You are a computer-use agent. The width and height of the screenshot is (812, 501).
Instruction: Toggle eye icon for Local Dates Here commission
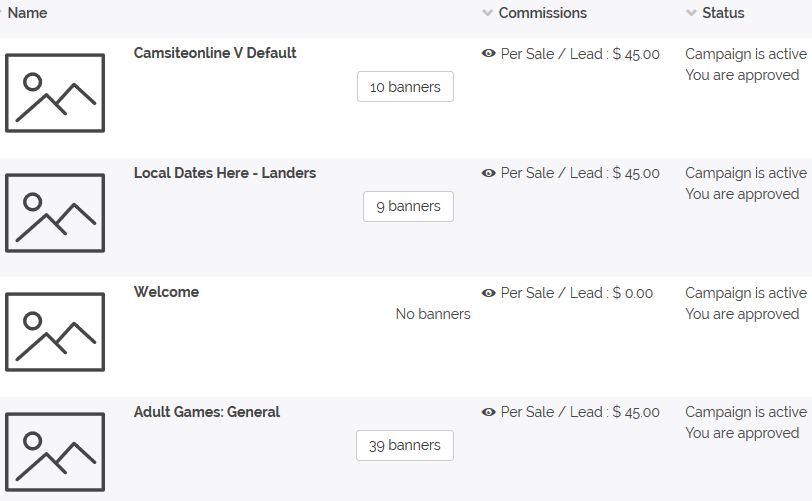tap(488, 173)
